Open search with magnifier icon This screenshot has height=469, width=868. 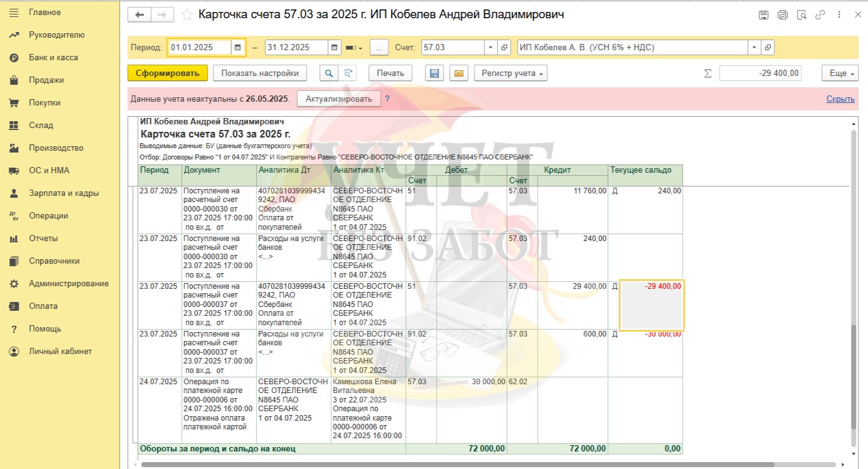pyautogui.click(x=328, y=73)
